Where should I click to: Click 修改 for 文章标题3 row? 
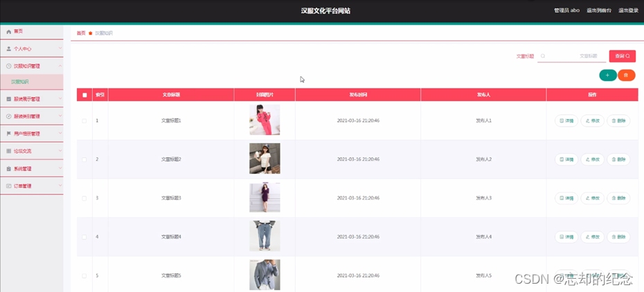tap(592, 198)
